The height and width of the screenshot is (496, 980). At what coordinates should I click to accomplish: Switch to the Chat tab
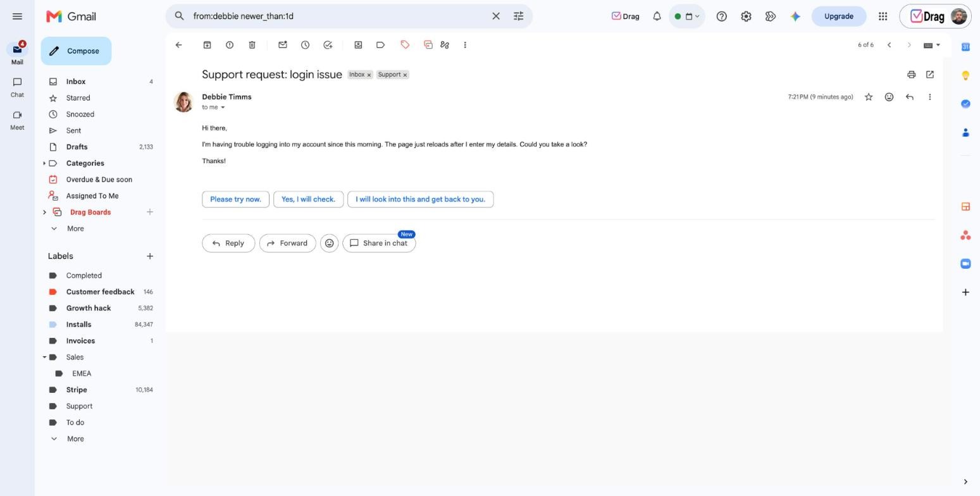coord(17,88)
